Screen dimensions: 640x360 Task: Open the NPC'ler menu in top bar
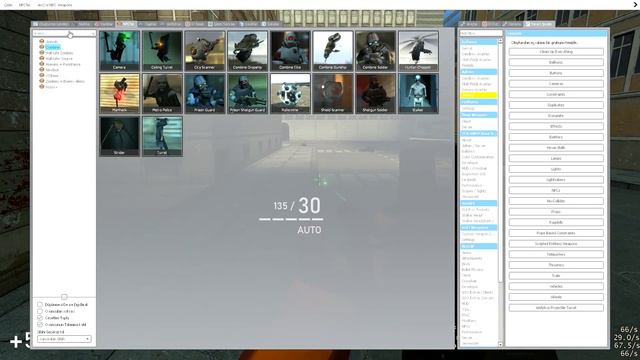(x=24, y=5)
